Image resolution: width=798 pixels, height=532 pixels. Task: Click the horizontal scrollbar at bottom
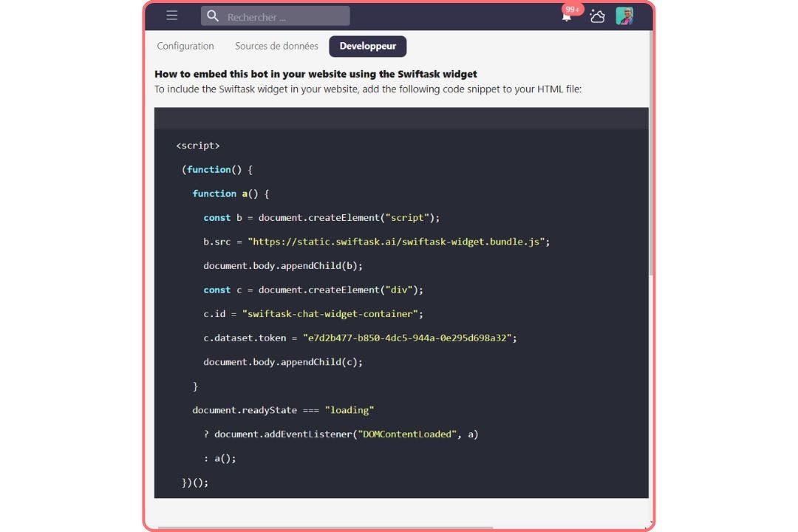[x=326, y=528]
